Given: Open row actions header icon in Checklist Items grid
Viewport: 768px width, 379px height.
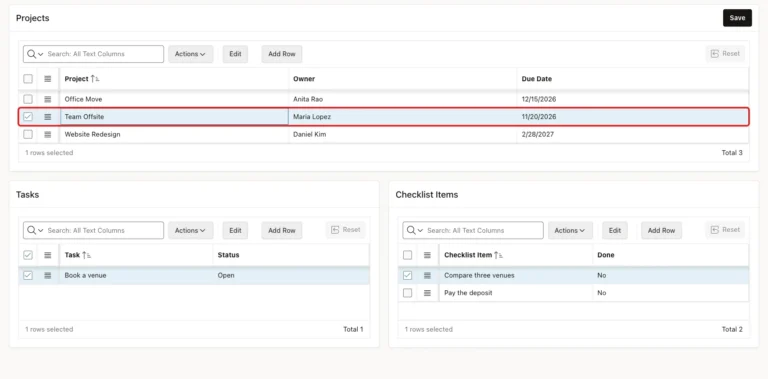Looking at the screenshot, I should pyautogui.click(x=427, y=255).
